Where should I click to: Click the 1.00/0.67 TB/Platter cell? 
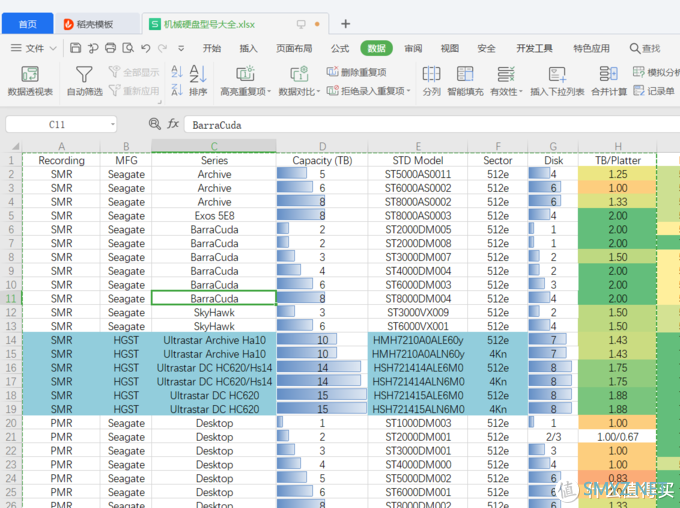click(618, 437)
